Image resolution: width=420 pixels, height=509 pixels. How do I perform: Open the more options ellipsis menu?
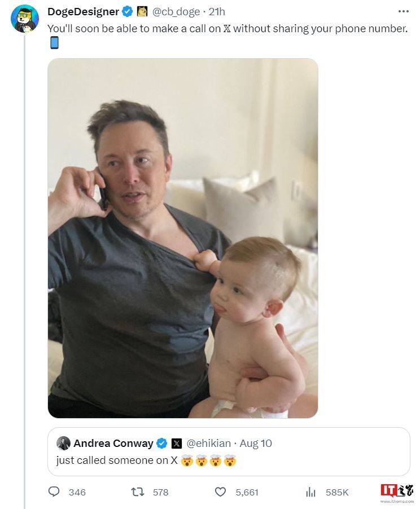[x=403, y=11]
